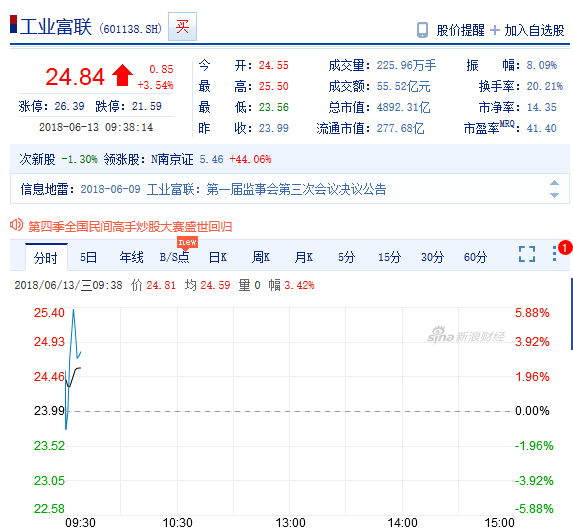Click the 今开 value 24.55
This screenshot has width=573, height=528.
[x=274, y=65]
